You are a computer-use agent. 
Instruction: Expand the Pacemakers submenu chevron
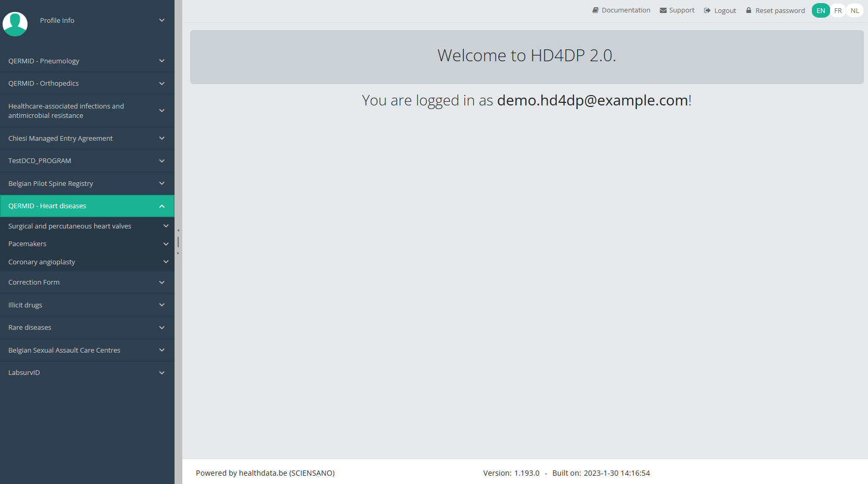[x=166, y=244]
